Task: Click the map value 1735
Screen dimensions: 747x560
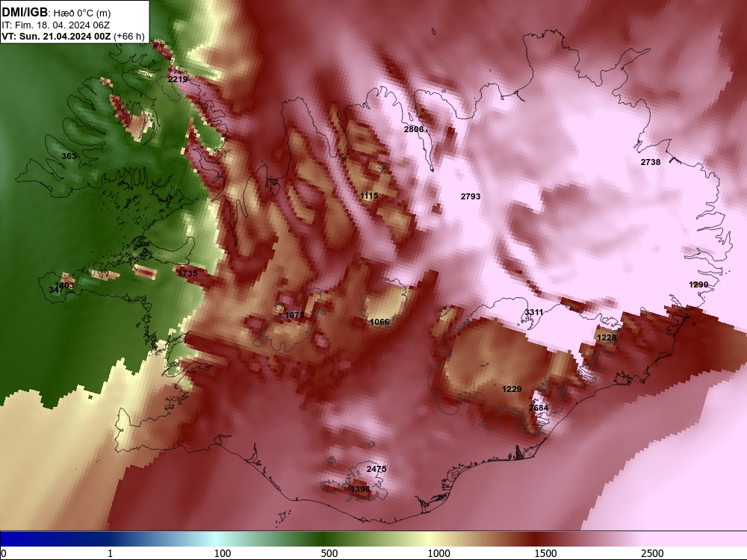Action: coord(187,273)
